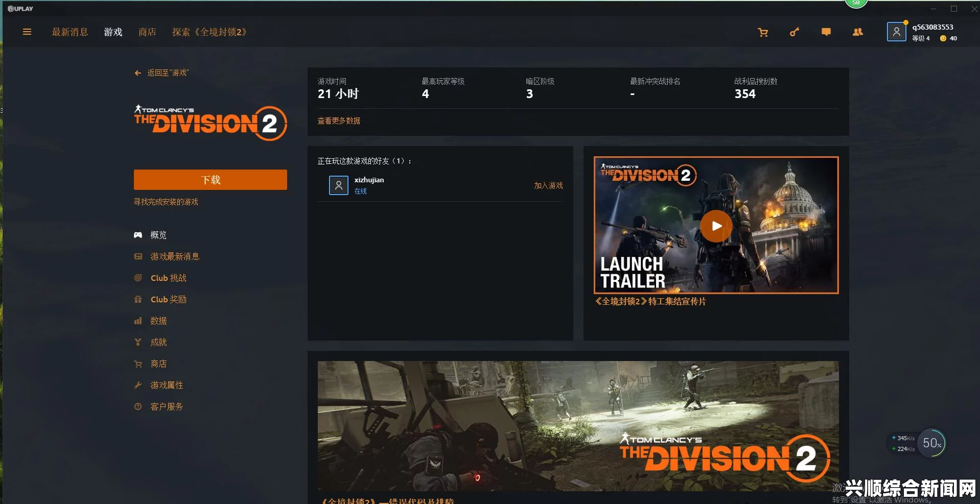The image size is (980, 504).
Task: Click username q563083553
Action: click(x=933, y=27)
